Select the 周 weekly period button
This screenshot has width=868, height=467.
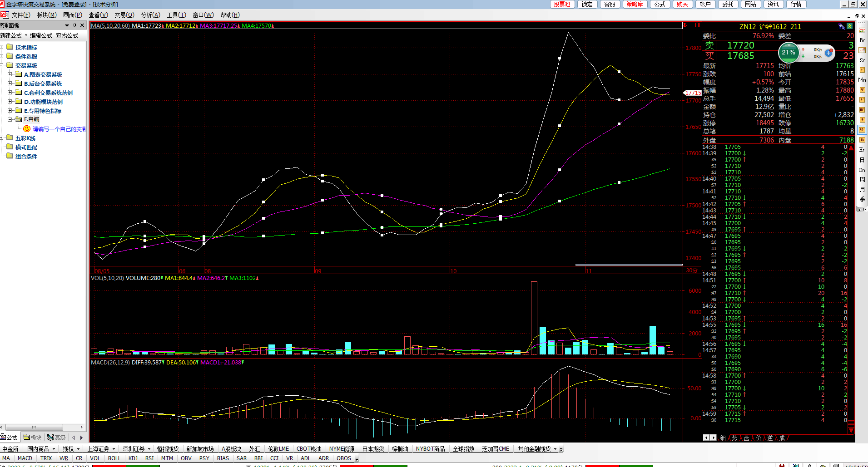pyautogui.click(x=862, y=180)
